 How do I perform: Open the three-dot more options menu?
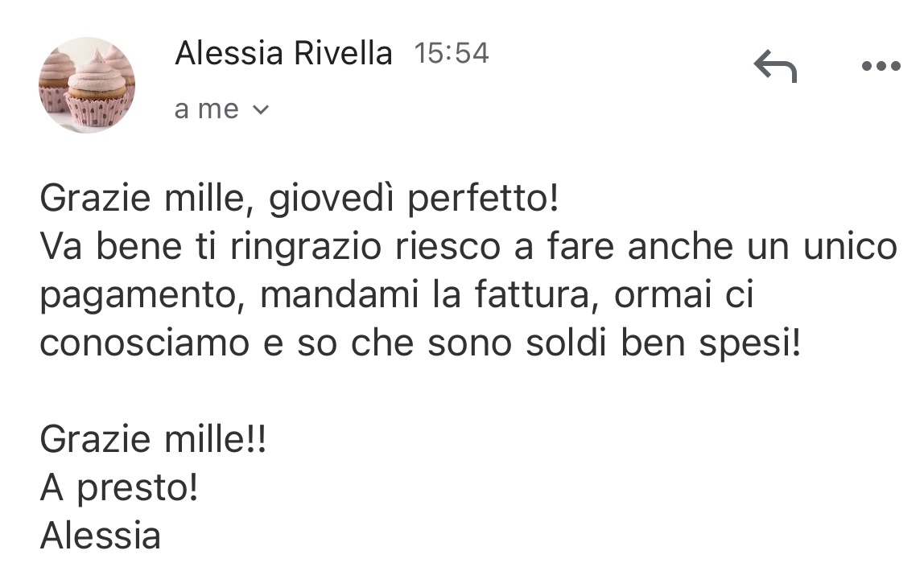881,66
